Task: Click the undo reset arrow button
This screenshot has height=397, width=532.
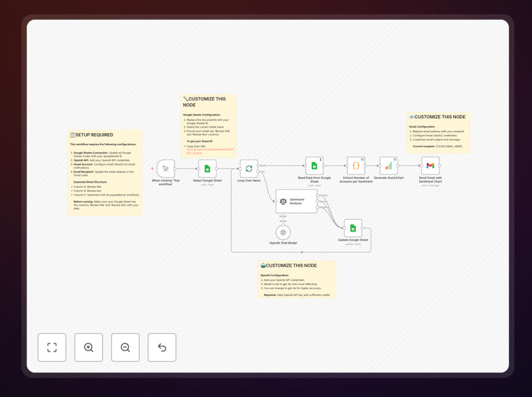Action: tap(162, 347)
